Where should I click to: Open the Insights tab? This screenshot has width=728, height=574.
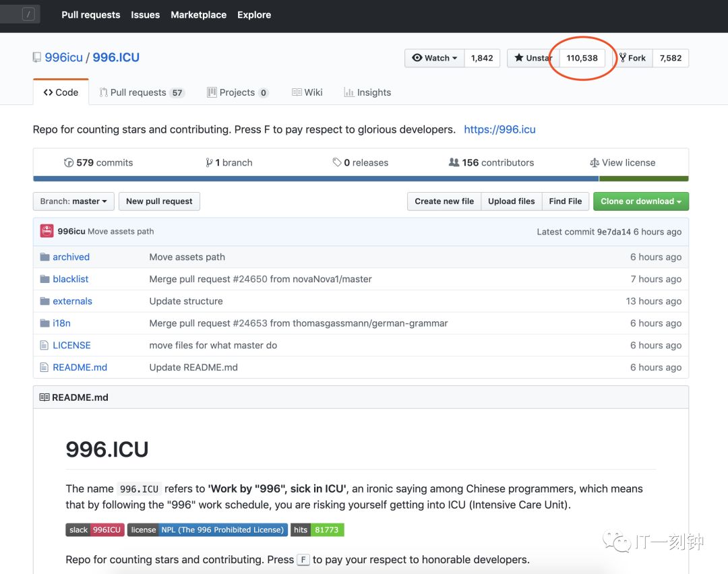[x=367, y=92]
